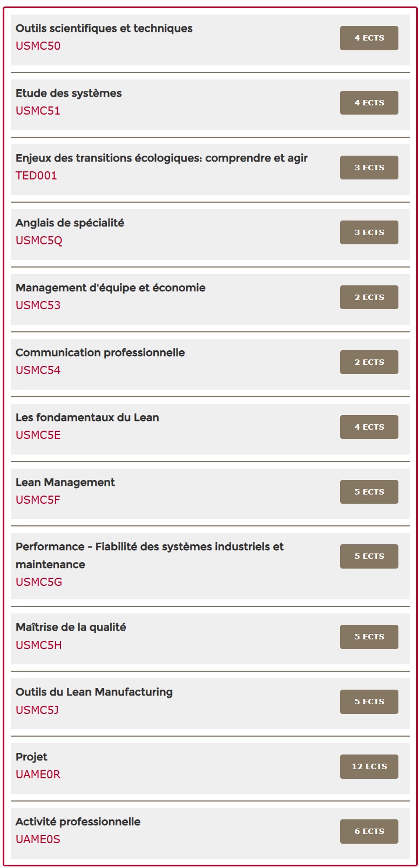Open Les fondamentaux du Lean course
The height and width of the screenshot is (868, 420).
point(87,418)
